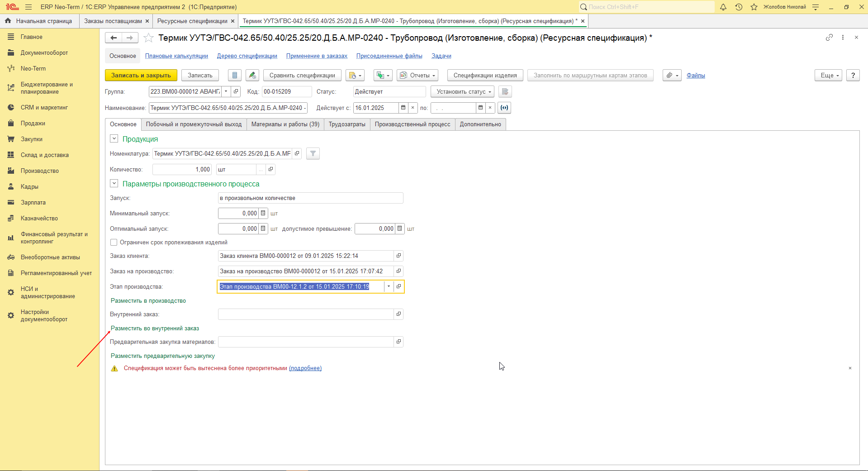Open Спецификации изделия button

(485, 76)
